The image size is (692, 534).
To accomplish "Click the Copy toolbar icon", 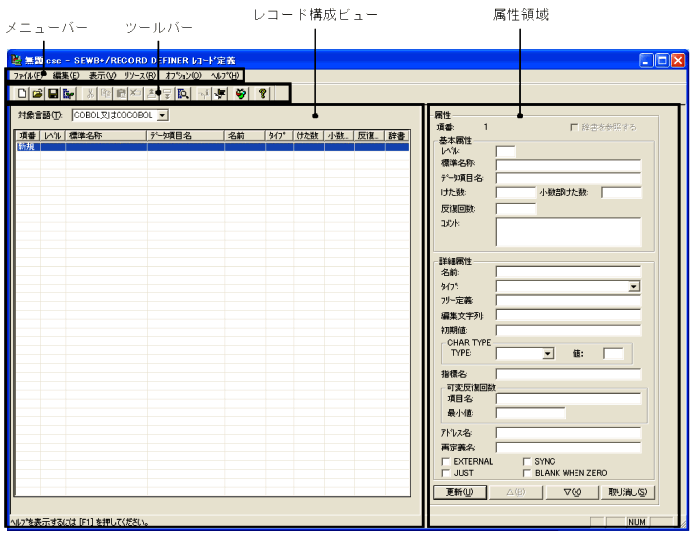I will coord(105,94).
